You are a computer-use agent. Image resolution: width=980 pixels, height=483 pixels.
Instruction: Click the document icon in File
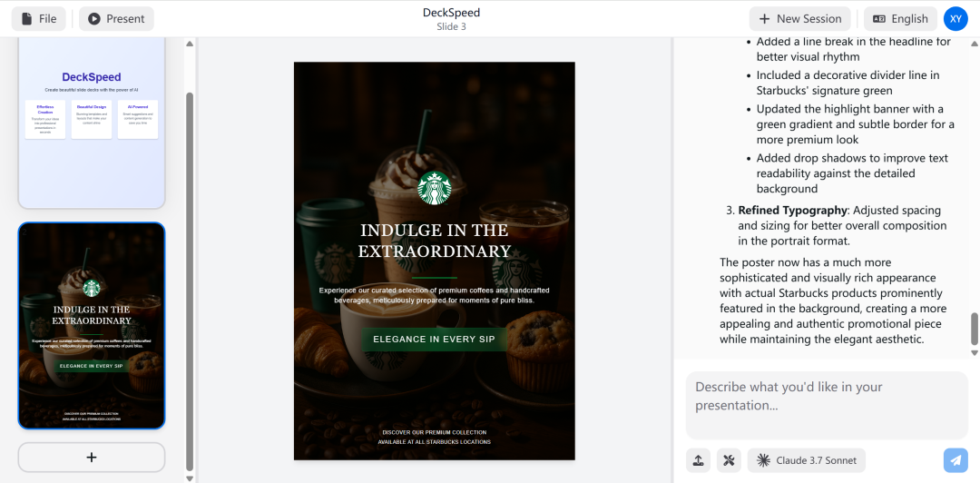tap(27, 19)
